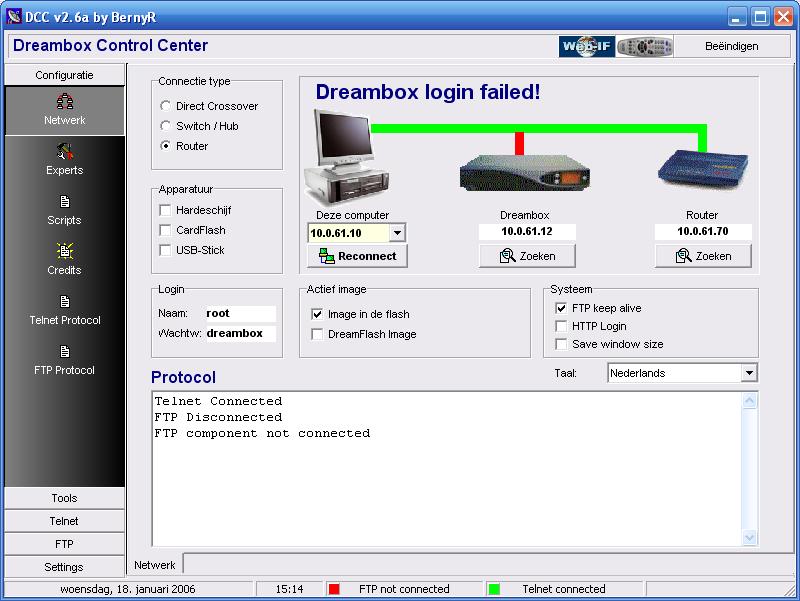This screenshot has width=800, height=601.
Task: Click the 'Telnet Connected' log line
Action: [x=218, y=402]
